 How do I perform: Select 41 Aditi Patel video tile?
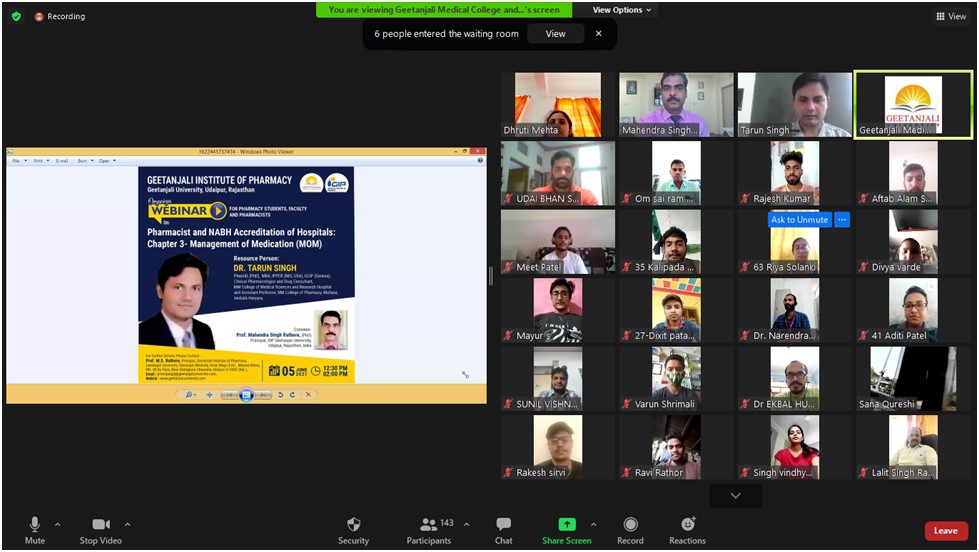coord(913,310)
